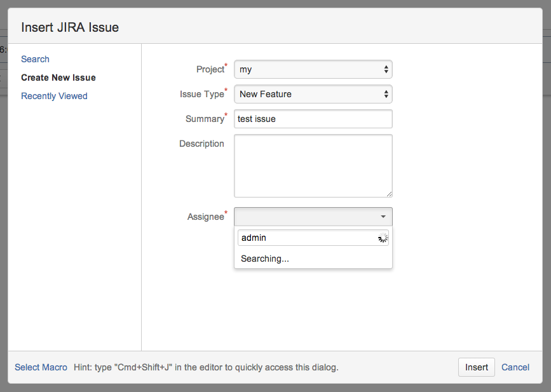Click the Summary field label
Screen dimensions: 551x392
(205, 119)
